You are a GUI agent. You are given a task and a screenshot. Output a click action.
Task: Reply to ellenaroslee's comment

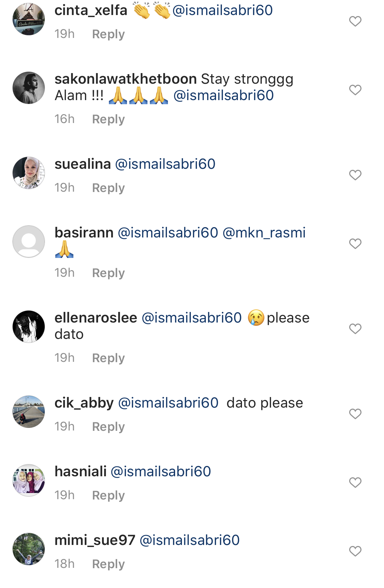(x=108, y=358)
